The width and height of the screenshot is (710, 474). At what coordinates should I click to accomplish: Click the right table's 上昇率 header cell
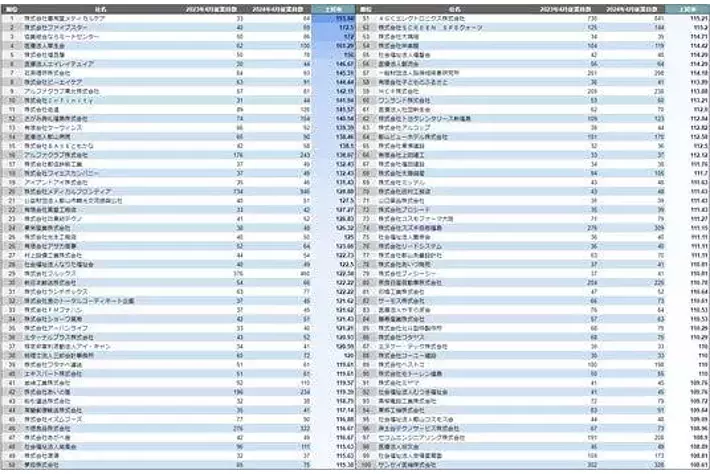point(687,8)
